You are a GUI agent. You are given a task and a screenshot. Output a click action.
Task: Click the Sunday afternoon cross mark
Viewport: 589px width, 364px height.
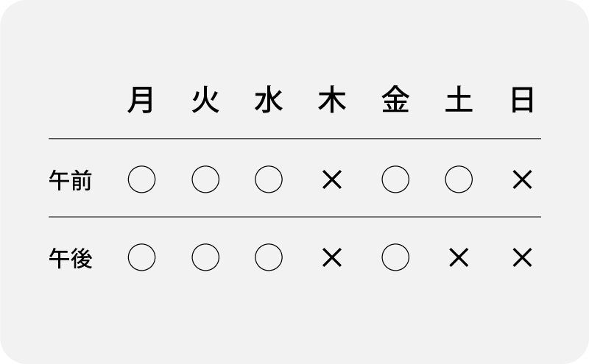point(522,257)
